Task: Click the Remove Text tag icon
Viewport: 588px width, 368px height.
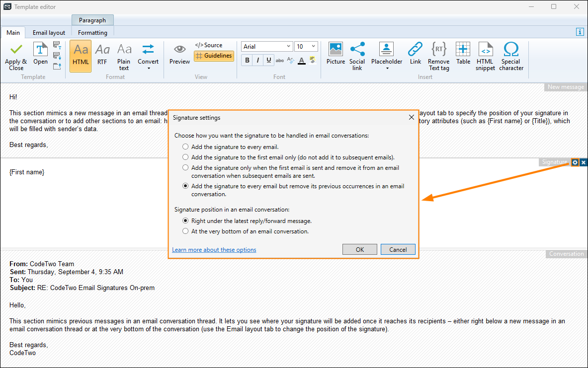Action: pyautogui.click(x=438, y=50)
